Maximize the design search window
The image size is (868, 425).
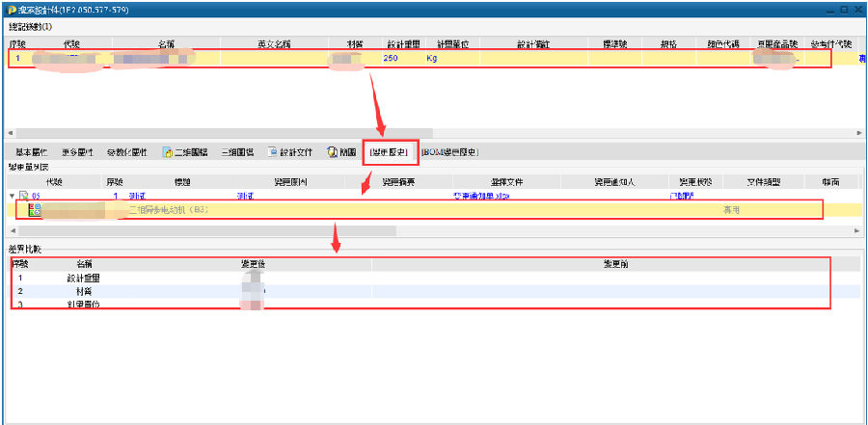pyautogui.click(x=844, y=10)
